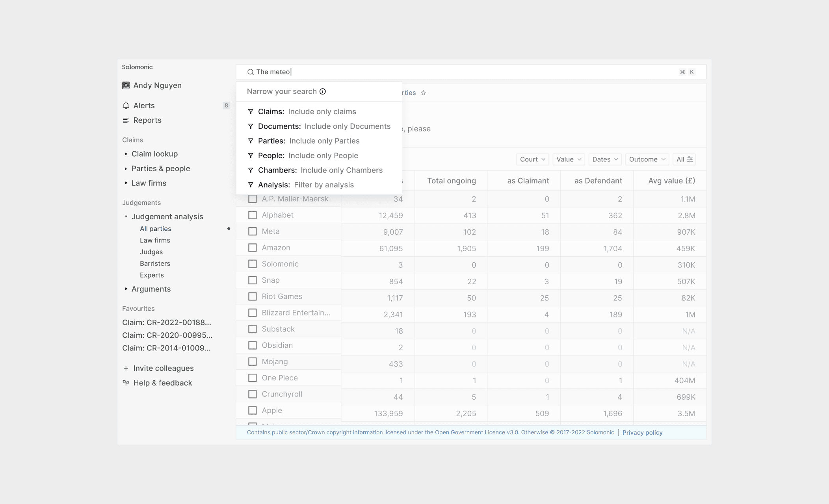Tick the Alphabet row checkbox
829x504 pixels.
[253, 215]
